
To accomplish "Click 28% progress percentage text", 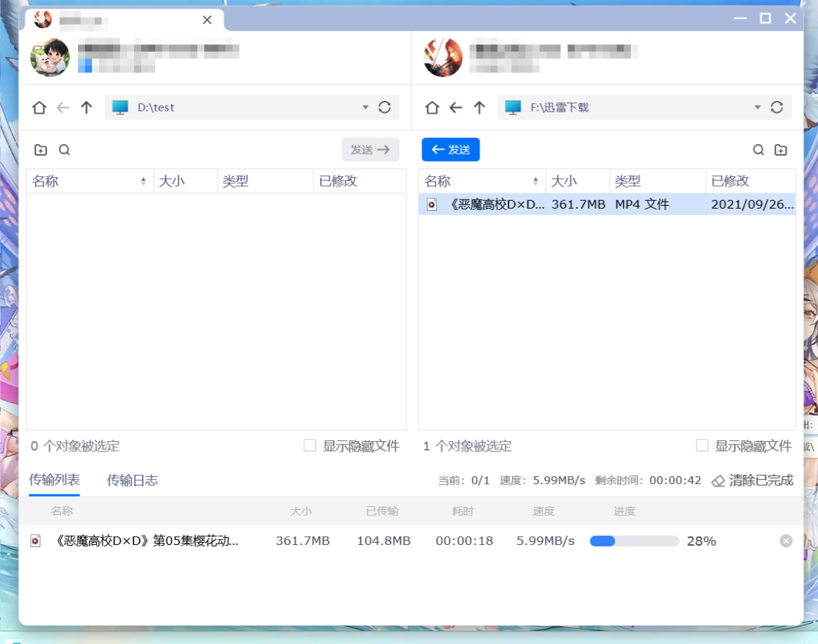I will pyautogui.click(x=701, y=541).
